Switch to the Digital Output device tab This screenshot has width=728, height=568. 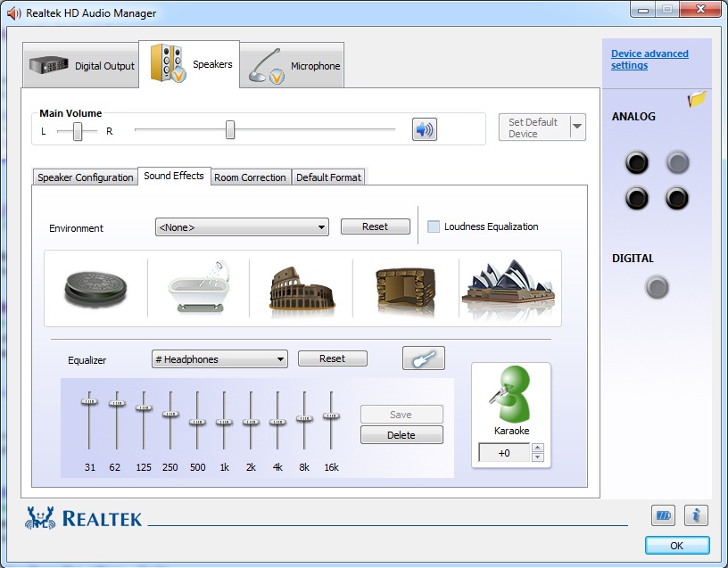pyautogui.click(x=81, y=65)
